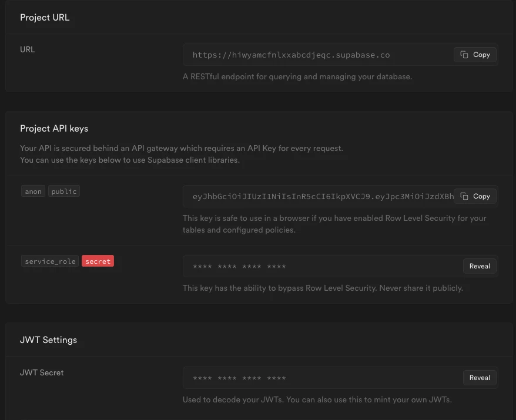Select the public badge
Image resolution: width=516 pixels, height=420 pixels.
point(63,191)
